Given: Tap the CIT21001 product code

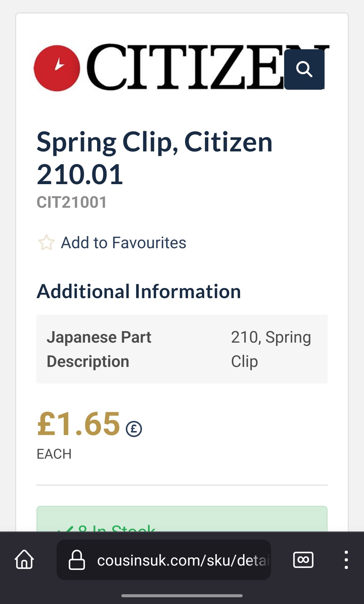Looking at the screenshot, I should coord(72,202).
